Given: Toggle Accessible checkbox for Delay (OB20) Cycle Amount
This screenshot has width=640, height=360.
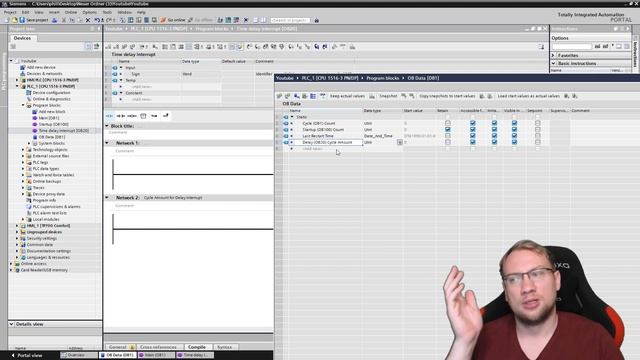Looking at the screenshot, I should 473,142.
